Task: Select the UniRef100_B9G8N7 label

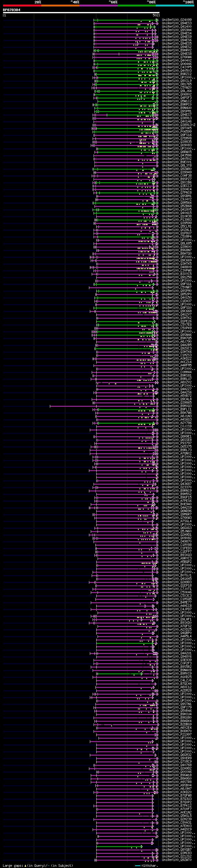Action: 177,250
